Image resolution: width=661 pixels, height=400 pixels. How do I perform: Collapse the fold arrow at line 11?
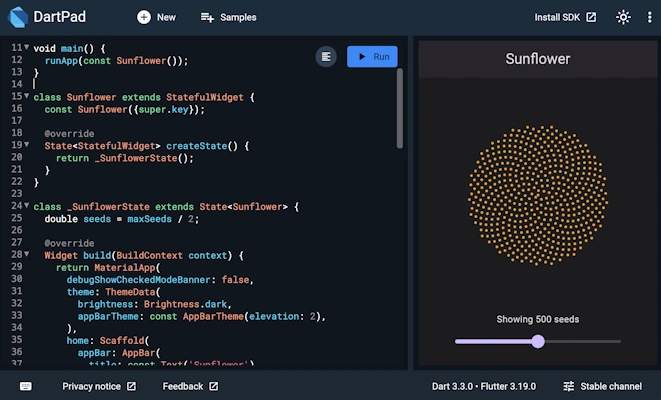point(27,47)
